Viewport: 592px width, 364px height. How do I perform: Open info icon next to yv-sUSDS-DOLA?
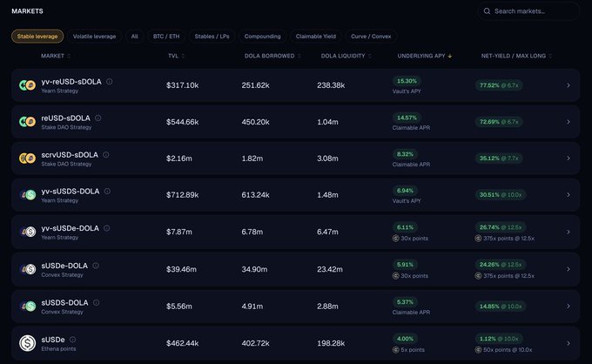[107, 191]
